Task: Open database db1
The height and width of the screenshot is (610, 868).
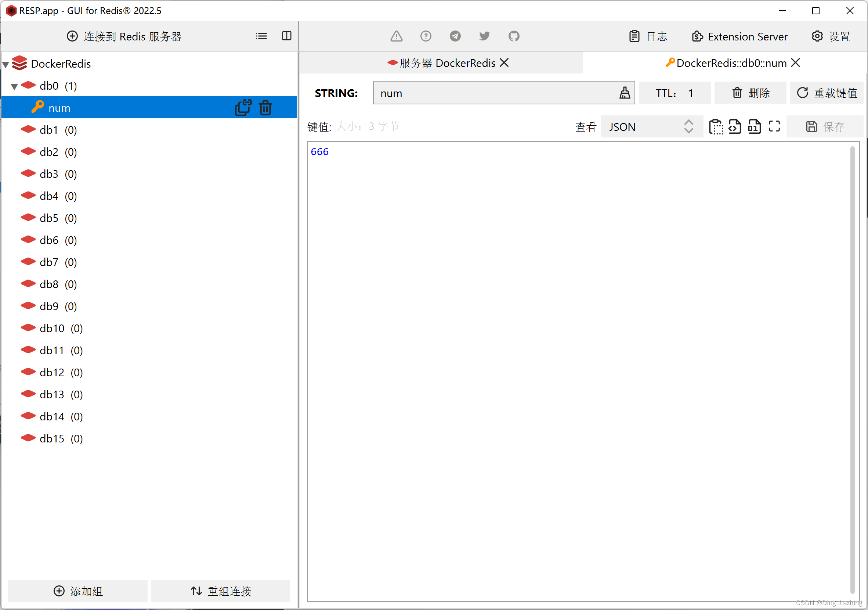Action: [58, 130]
